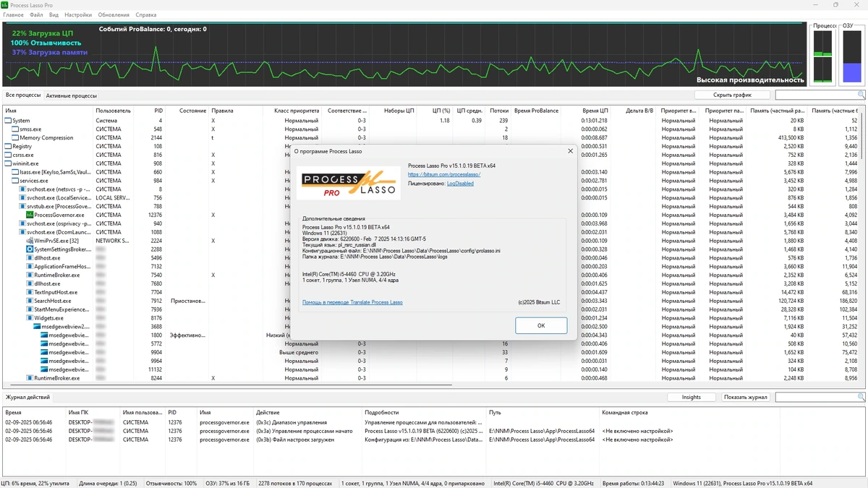Open the Настройки menu
Viewport: 868px width, 488px height.
[78, 14]
